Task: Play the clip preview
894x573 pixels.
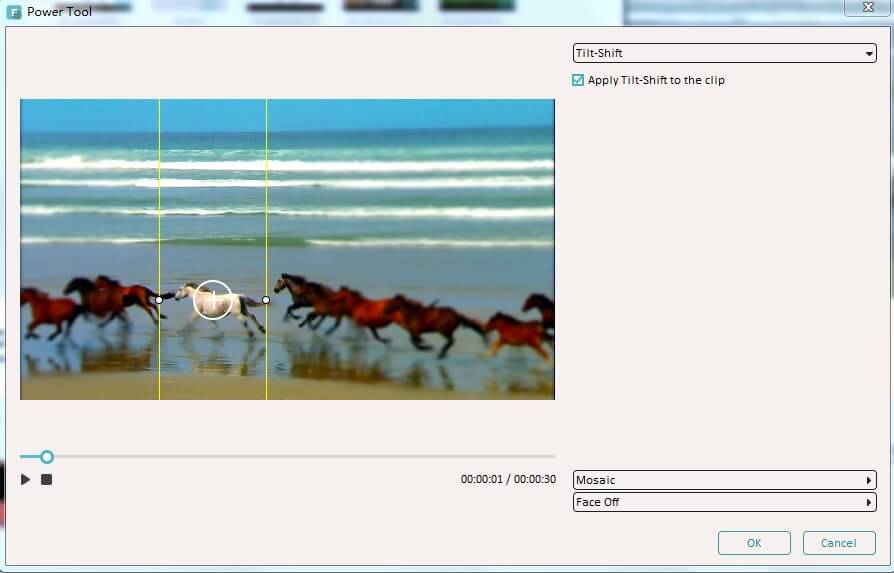Action: [x=26, y=479]
